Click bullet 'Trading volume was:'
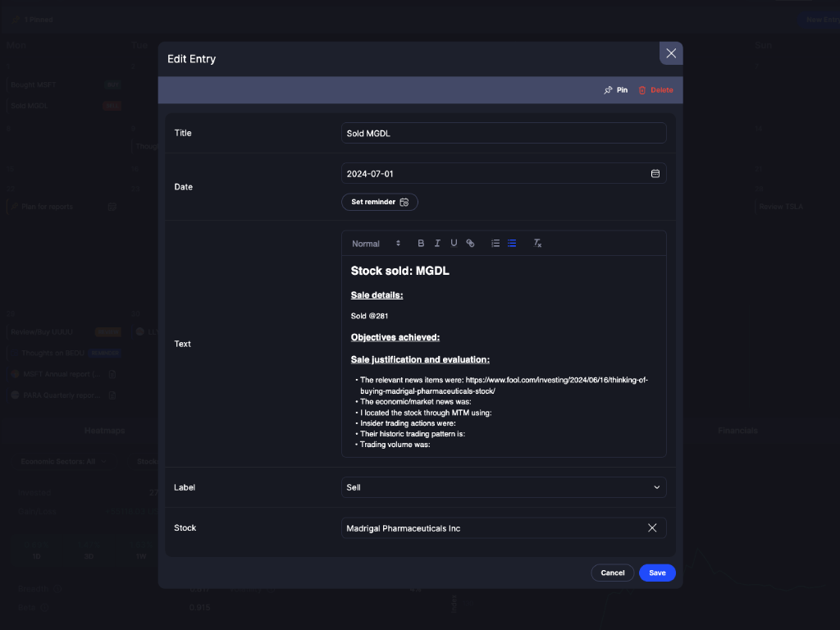 click(395, 445)
